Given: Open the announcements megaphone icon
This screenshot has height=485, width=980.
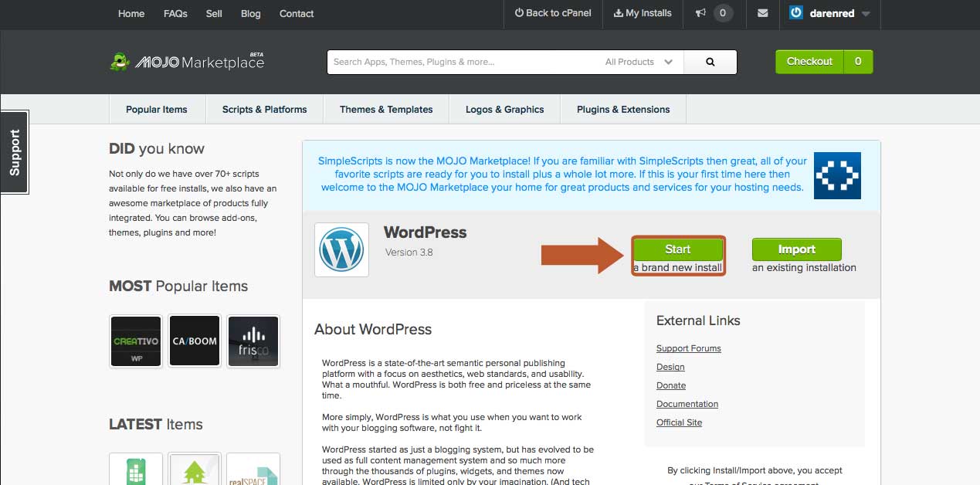Looking at the screenshot, I should coord(700,13).
